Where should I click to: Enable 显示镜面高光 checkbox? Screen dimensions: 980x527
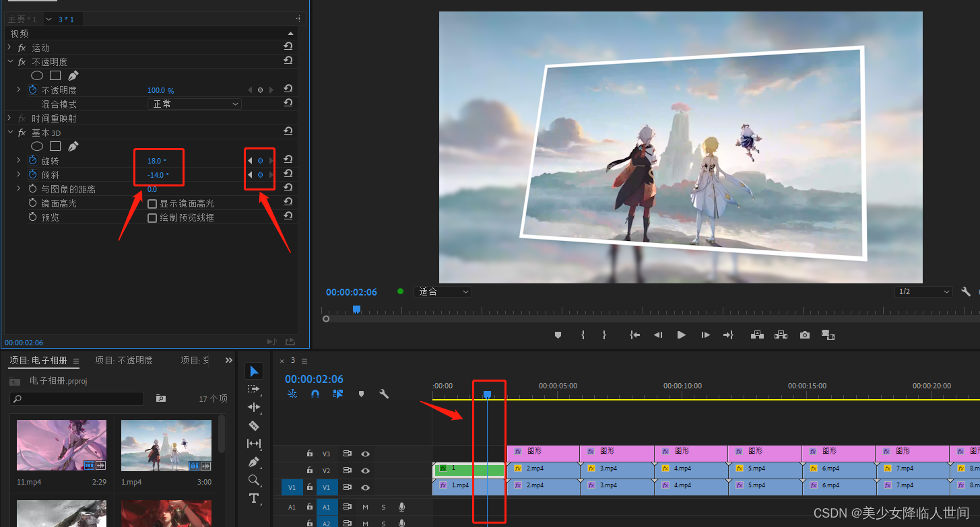[152, 203]
